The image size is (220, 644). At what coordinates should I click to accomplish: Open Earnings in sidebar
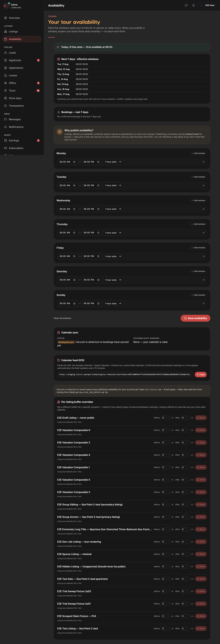22,141
